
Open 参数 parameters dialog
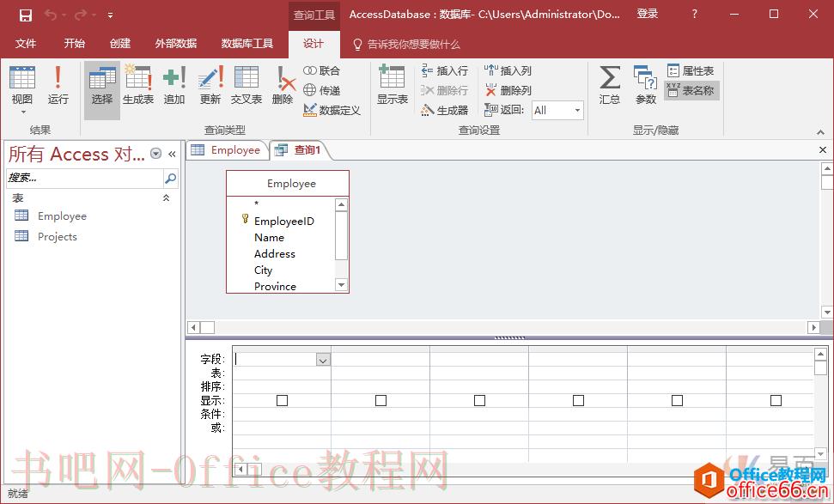tap(646, 85)
